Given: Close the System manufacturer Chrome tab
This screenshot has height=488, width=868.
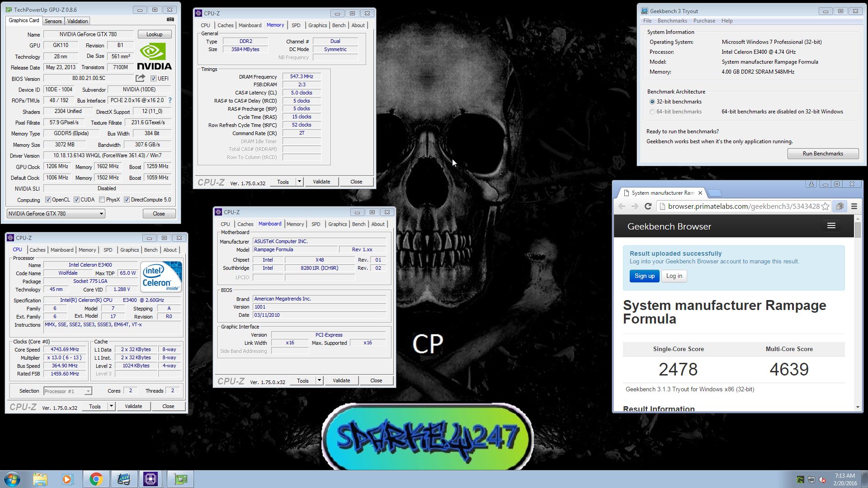Looking at the screenshot, I should pos(700,193).
